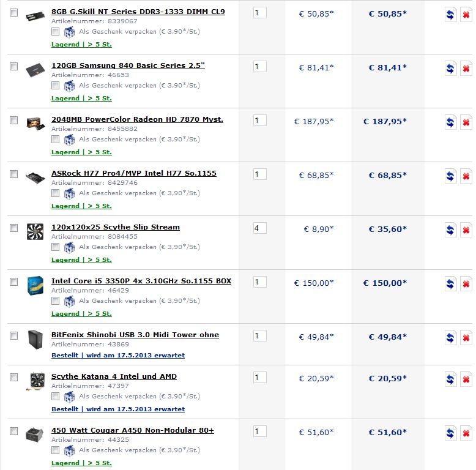
Task: Remove Samsung 840 SSD with red X
Action: point(466,69)
